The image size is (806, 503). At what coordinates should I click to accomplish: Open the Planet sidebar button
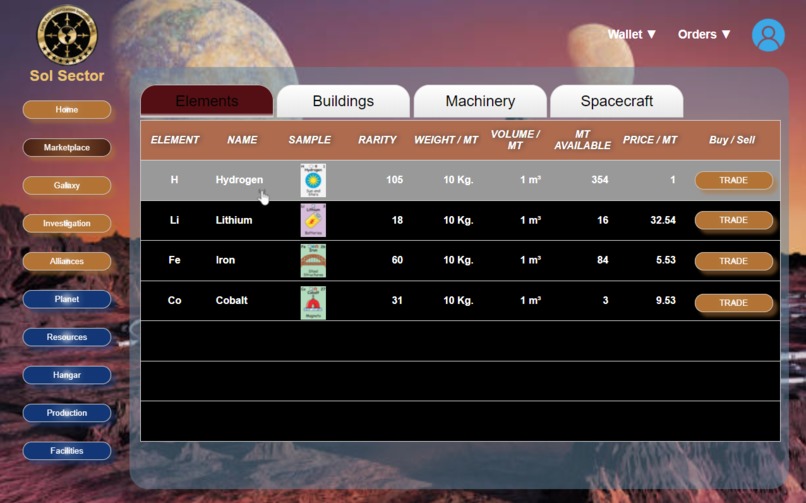coord(67,299)
